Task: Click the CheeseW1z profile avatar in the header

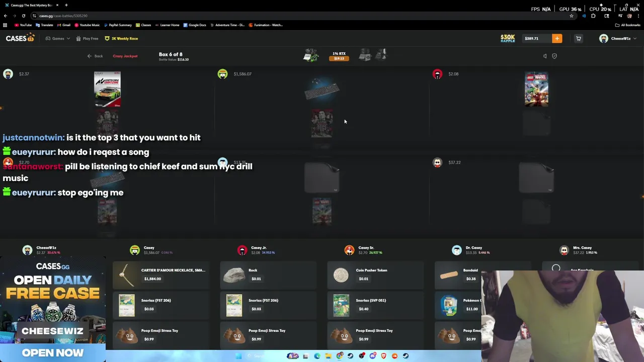Action: [603, 39]
